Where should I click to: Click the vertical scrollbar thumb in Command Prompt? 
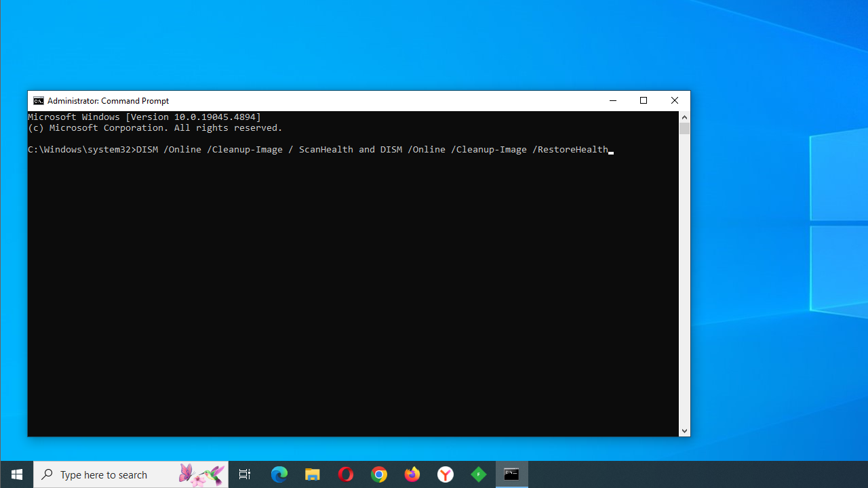[684, 128]
